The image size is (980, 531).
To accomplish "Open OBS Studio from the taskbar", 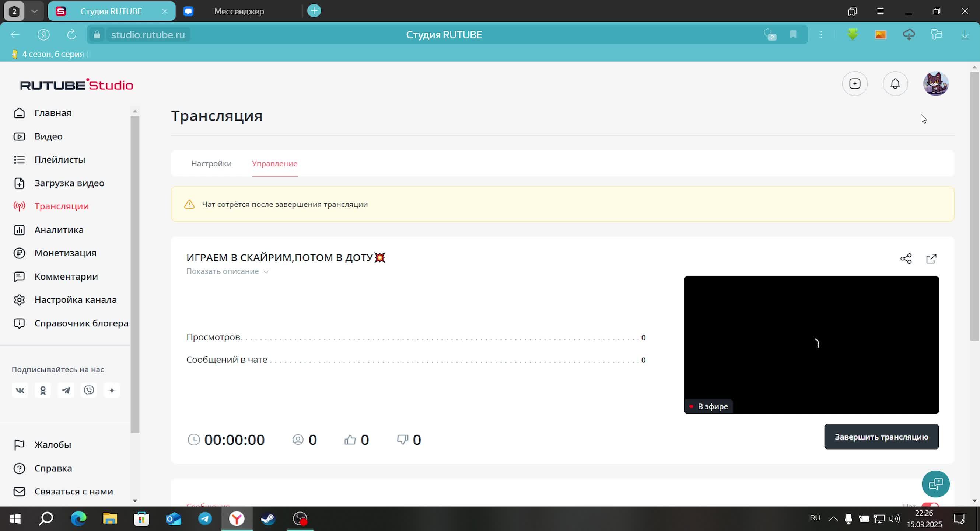I will [x=300, y=518].
